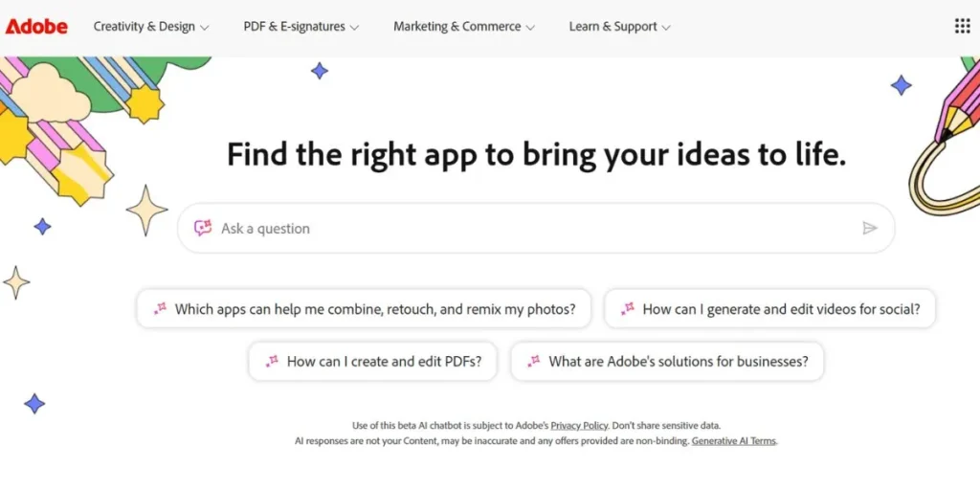
Task: Pick "What are Adobe's solutions for businesses?"
Action: 678,362
